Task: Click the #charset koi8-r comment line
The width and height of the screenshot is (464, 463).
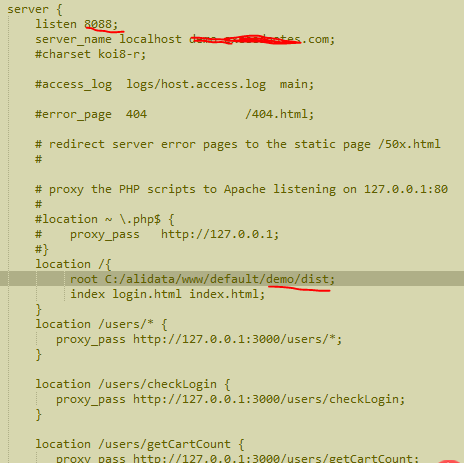Action: point(91,54)
